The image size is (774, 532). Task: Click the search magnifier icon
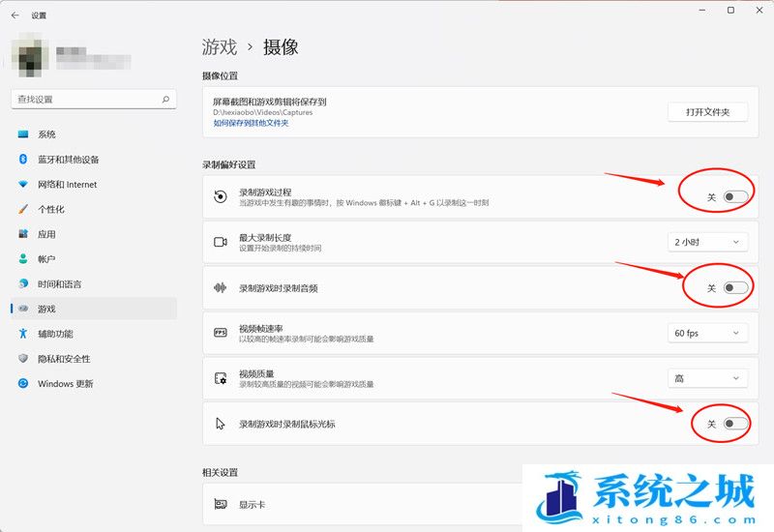(165, 100)
